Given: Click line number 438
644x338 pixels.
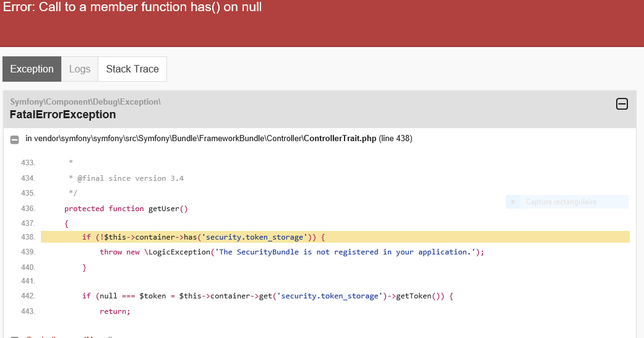Looking at the screenshot, I should pos(28,237).
